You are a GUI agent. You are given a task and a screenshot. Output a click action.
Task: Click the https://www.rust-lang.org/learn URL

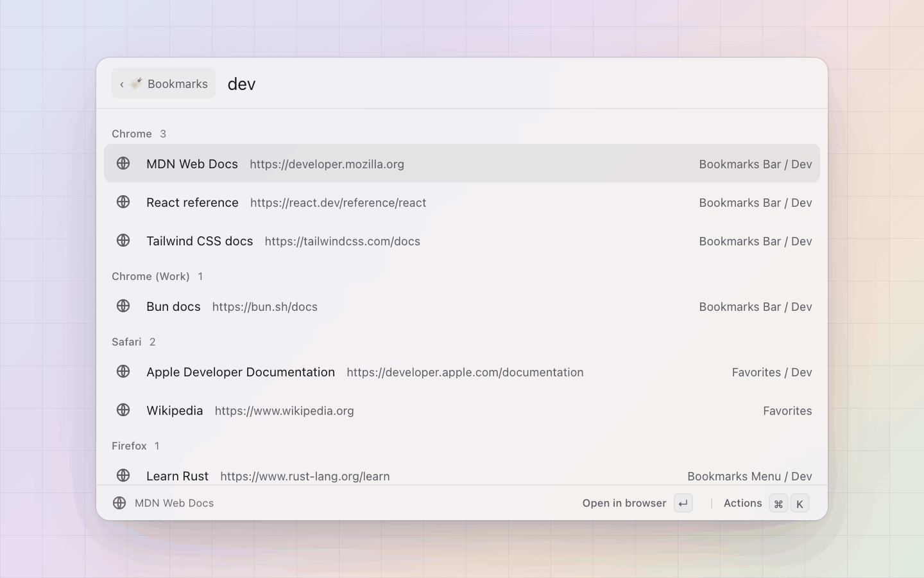(305, 476)
